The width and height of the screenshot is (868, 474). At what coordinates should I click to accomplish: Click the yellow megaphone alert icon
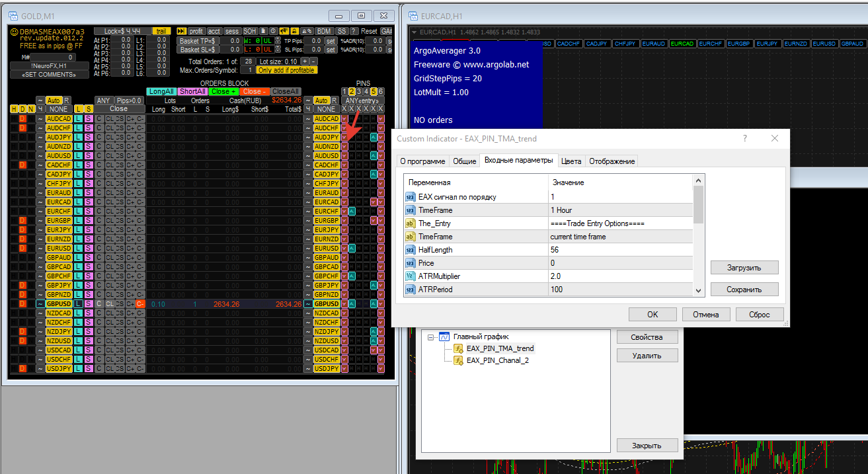click(284, 31)
